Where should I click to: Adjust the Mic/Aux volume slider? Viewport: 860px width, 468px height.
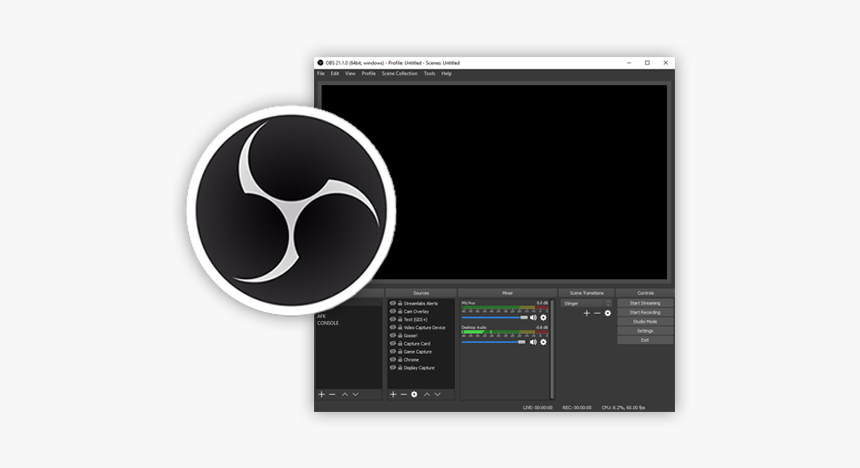click(x=494, y=318)
